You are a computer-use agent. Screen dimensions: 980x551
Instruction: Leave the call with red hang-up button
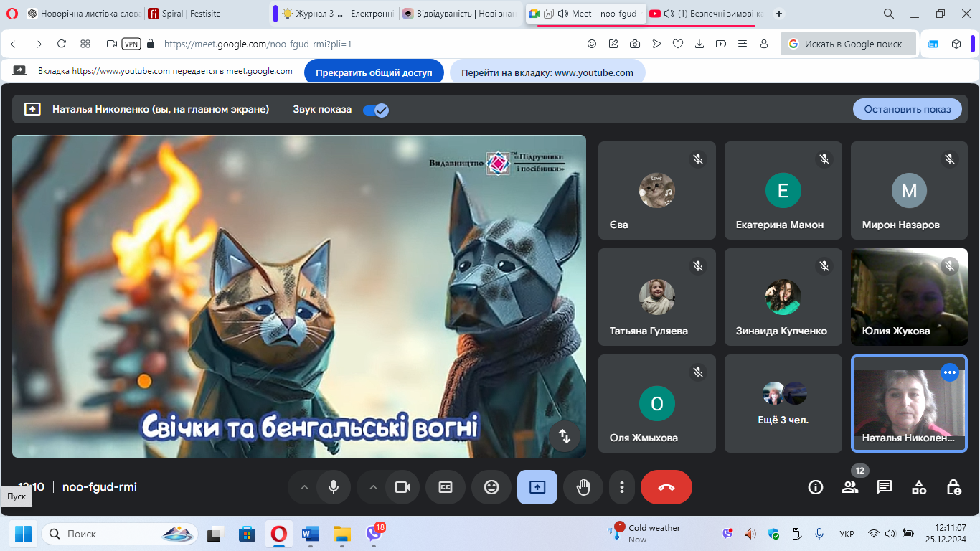[666, 487]
